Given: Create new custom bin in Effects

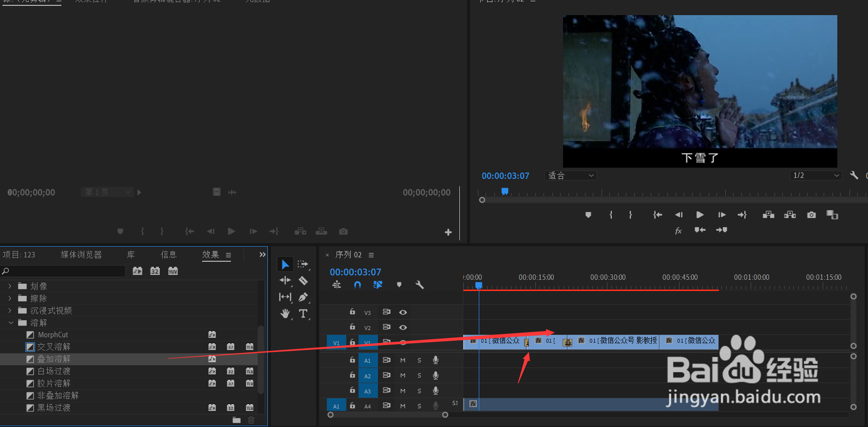Looking at the screenshot, I should [237, 420].
